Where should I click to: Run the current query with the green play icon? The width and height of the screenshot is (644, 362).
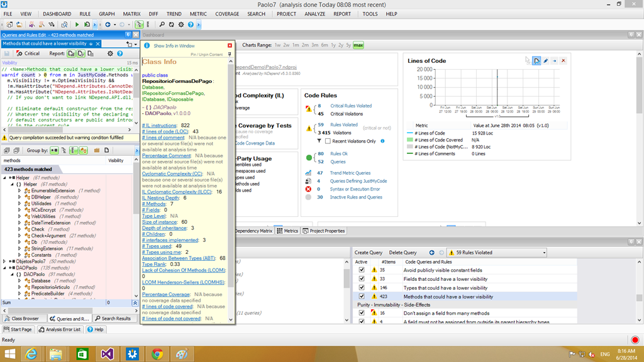[x=77, y=25]
